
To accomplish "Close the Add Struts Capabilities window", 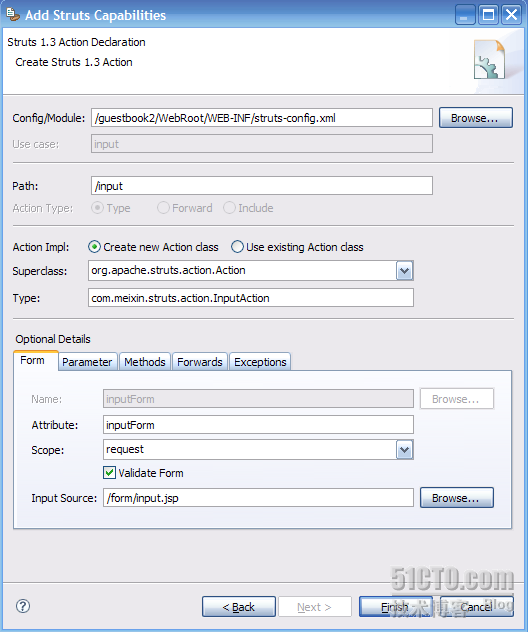I will point(511,15).
